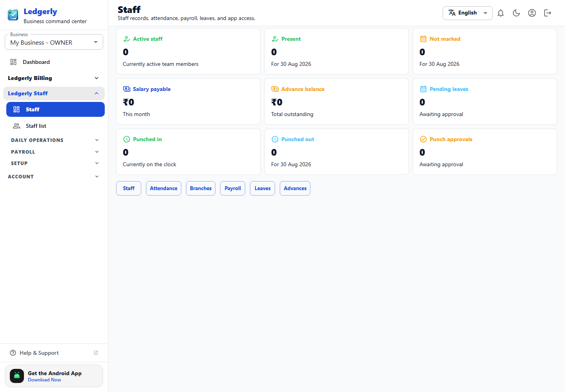This screenshot has height=392, width=565.
Task: Click 'Currently active team members' text
Action: pyautogui.click(x=160, y=64)
